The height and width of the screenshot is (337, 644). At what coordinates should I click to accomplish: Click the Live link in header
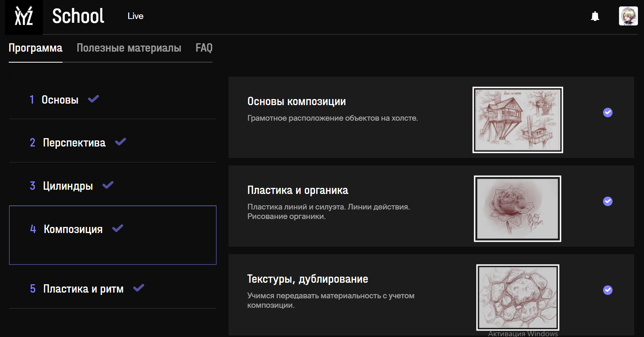click(135, 16)
